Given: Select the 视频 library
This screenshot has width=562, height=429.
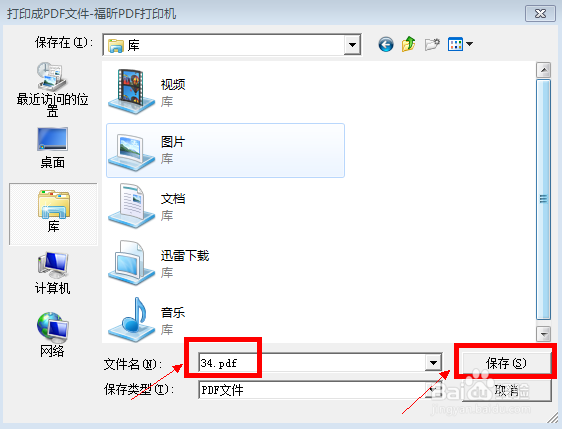Looking at the screenshot, I should click(x=225, y=92).
